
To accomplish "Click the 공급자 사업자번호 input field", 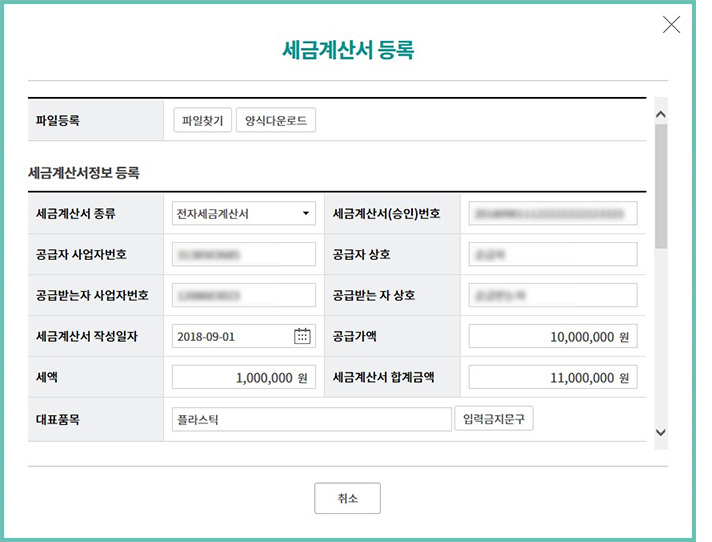I will click(x=243, y=254).
